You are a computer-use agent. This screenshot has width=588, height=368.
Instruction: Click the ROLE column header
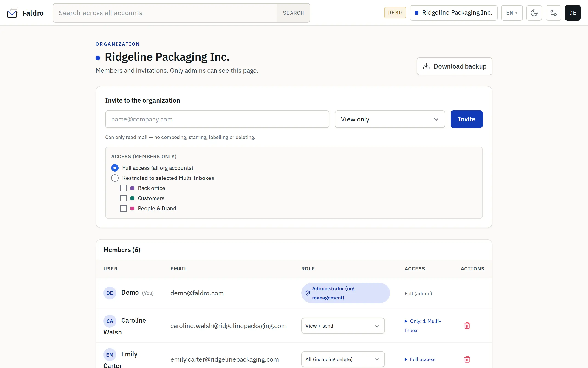click(x=308, y=269)
